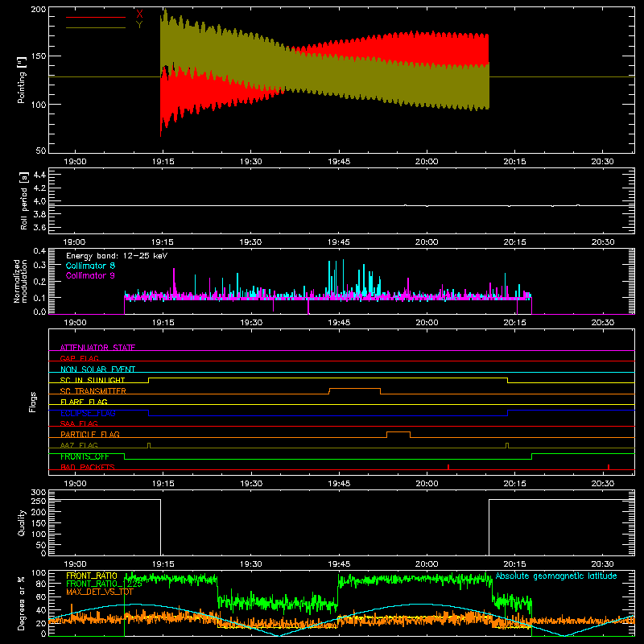Click the FLARE_FLAG label
The width and height of the screenshot is (644, 644).
84,402
